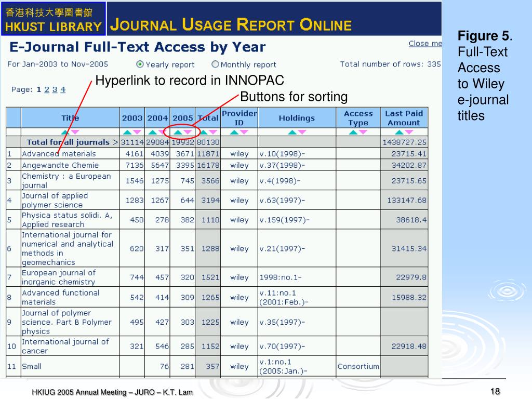
Task: Click the Holdings column header
Action: tap(297, 118)
